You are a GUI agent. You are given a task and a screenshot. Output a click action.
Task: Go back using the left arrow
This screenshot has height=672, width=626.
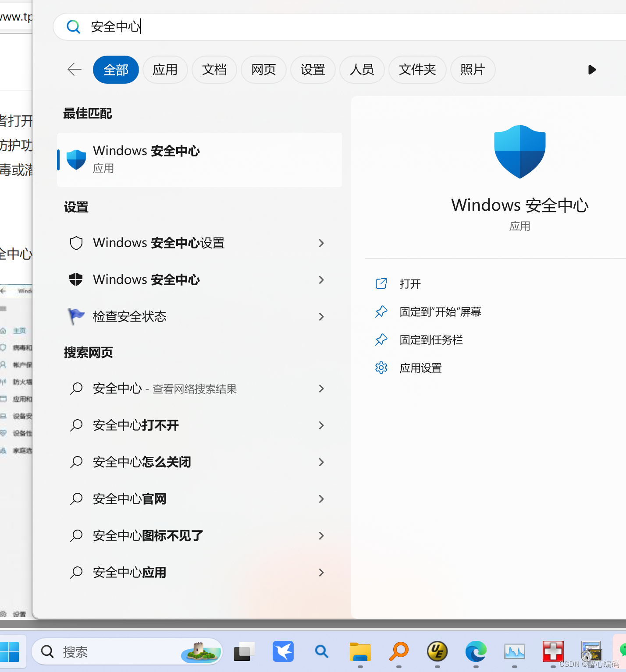click(75, 69)
